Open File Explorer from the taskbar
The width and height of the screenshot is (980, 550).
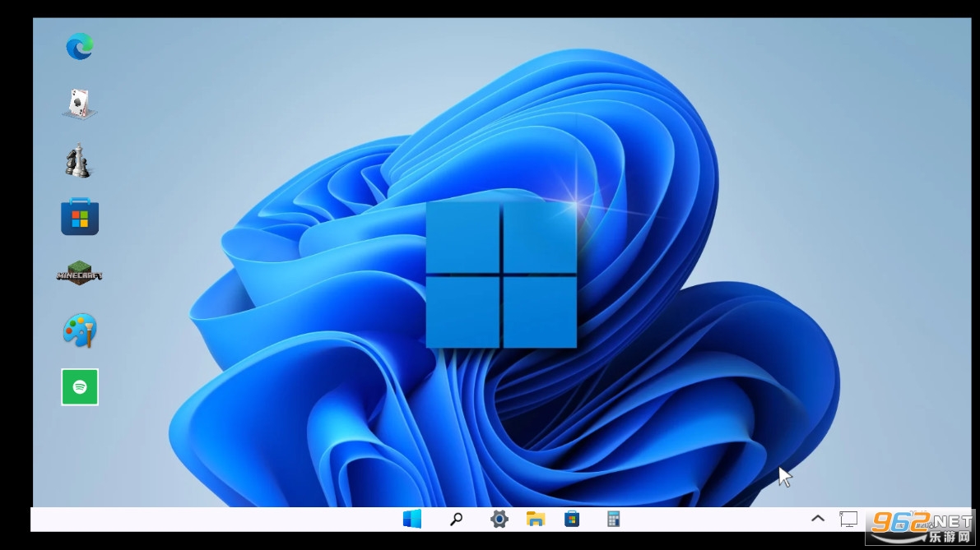click(x=536, y=519)
